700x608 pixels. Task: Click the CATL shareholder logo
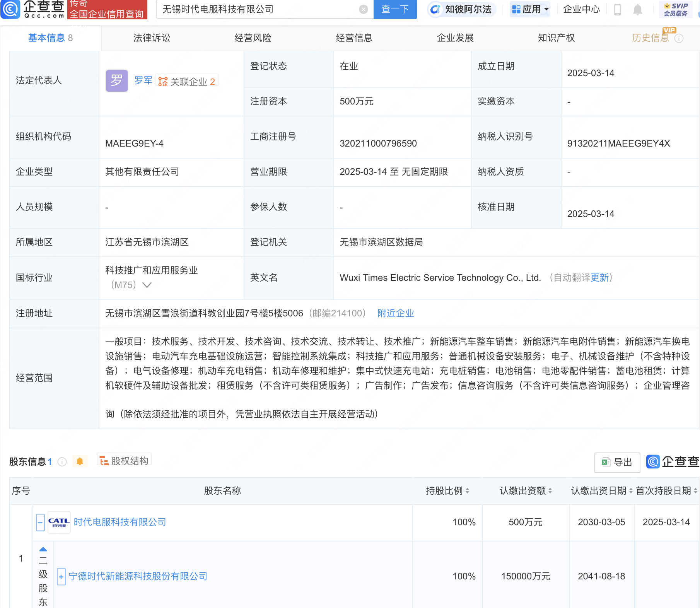pyautogui.click(x=59, y=523)
